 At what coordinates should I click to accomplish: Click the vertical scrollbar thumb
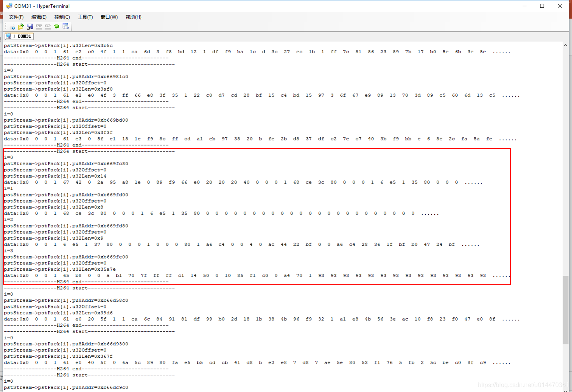coord(565,310)
